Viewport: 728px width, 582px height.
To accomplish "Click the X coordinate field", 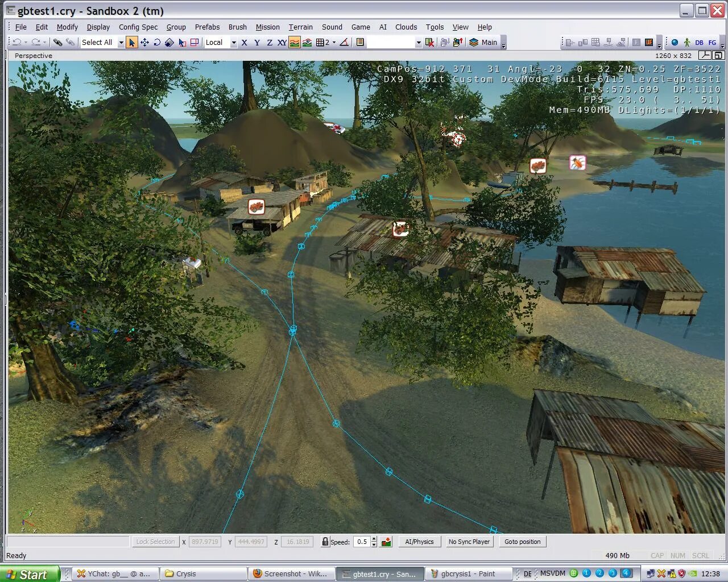I will click(204, 542).
